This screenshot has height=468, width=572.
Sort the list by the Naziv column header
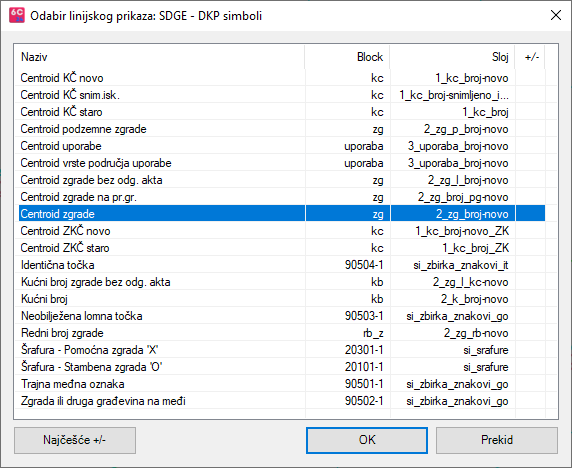tap(159, 57)
